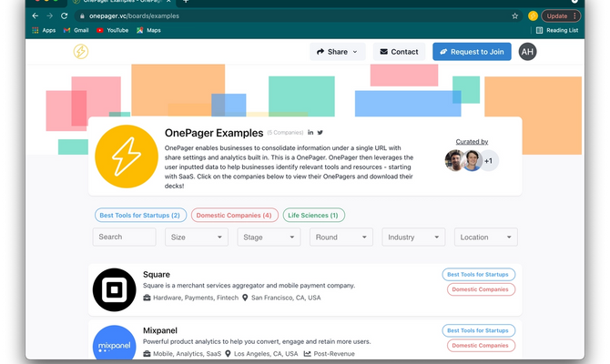
Task: Click the address bar URL onepager.vc/boards/examples
Action: [134, 16]
